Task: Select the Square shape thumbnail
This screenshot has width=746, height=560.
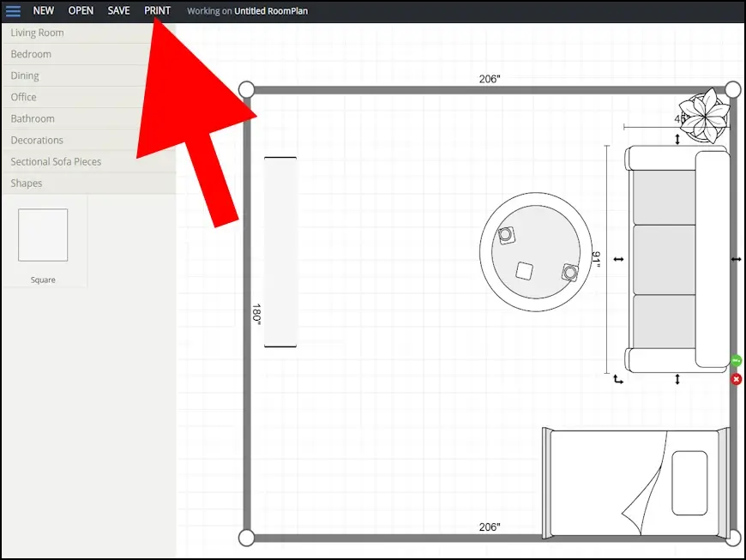Action: [x=43, y=236]
